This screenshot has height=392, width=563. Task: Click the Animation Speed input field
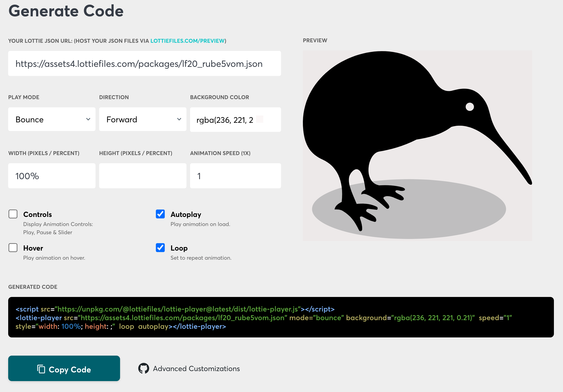(x=236, y=176)
